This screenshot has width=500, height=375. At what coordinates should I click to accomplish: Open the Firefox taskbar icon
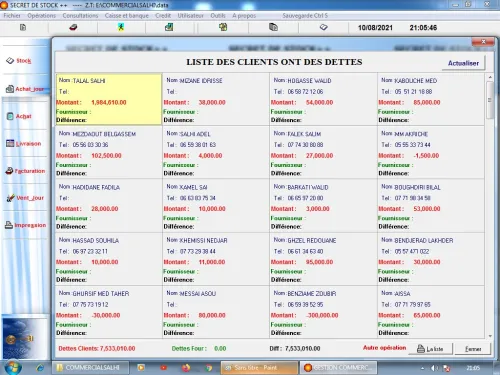point(186,368)
